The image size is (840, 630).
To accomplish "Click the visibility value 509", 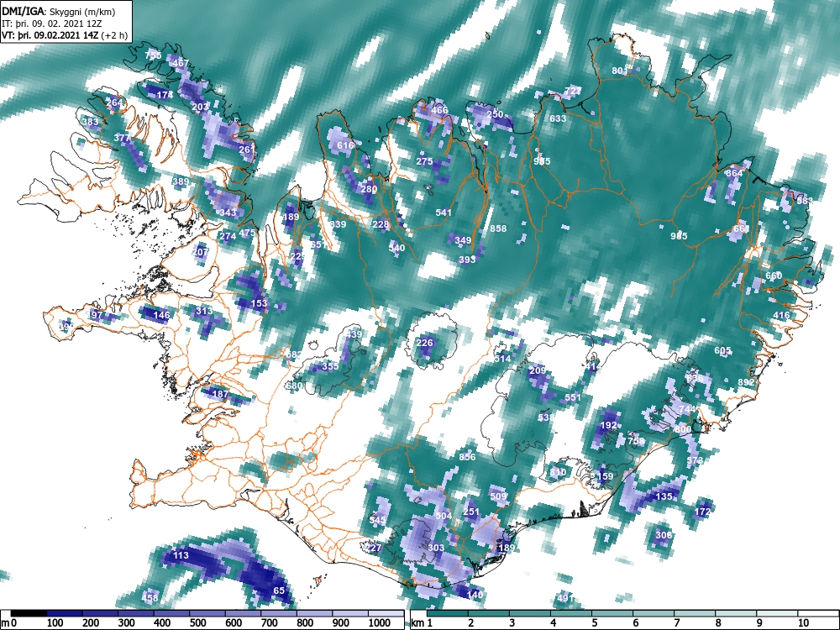I will pyautogui.click(x=498, y=496).
